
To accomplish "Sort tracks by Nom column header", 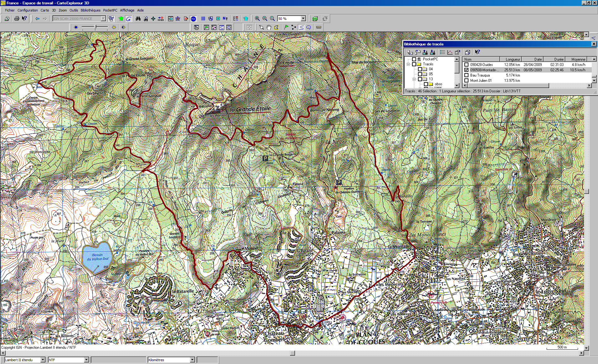I will [x=481, y=59].
